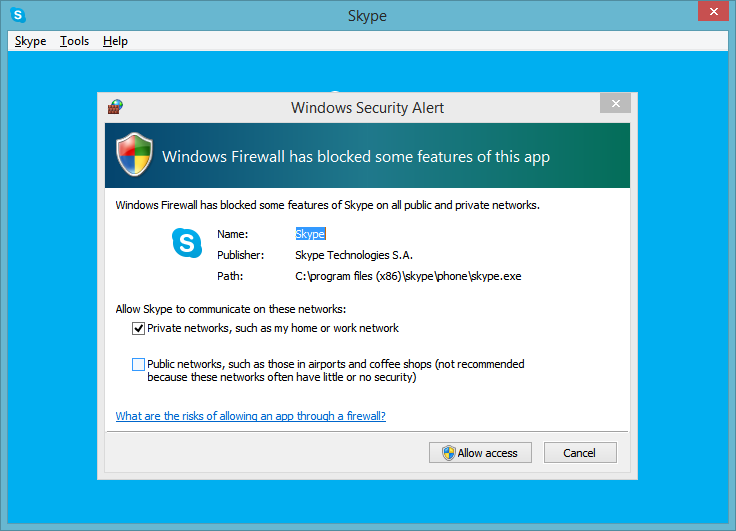
Task: Close the main Skype window
Action: click(x=713, y=11)
